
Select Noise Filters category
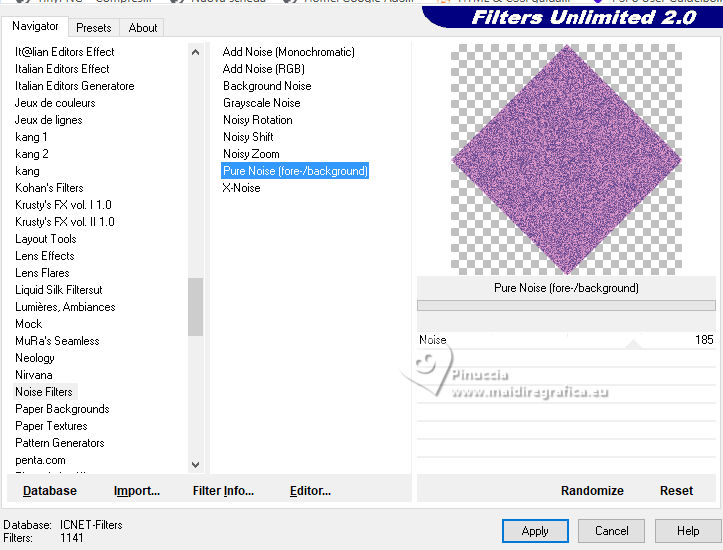tap(44, 392)
